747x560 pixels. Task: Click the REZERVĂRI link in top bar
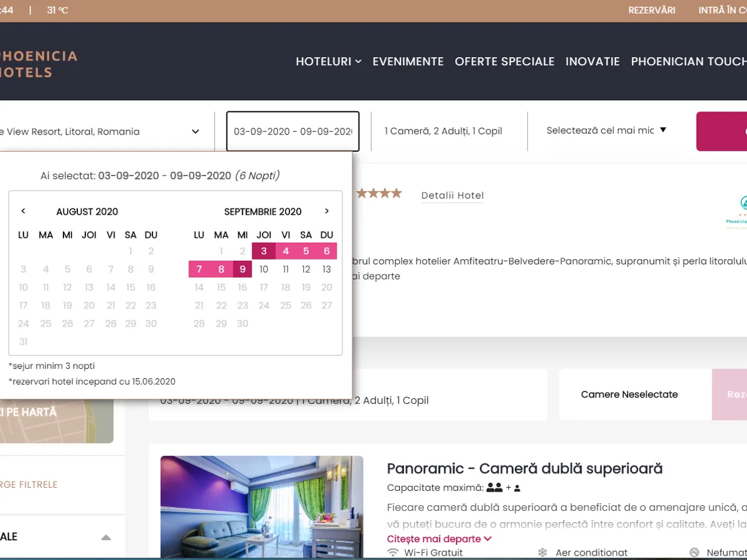[x=651, y=11]
